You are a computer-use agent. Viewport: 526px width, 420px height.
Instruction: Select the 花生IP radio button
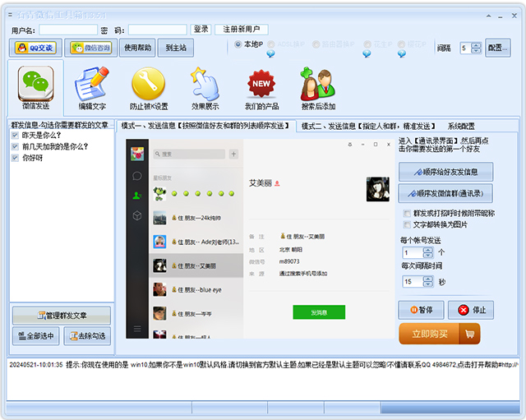[x=367, y=44]
